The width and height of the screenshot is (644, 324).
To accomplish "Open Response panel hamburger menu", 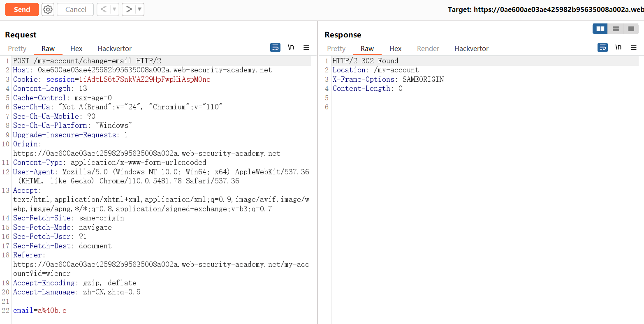I will click(x=634, y=48).
